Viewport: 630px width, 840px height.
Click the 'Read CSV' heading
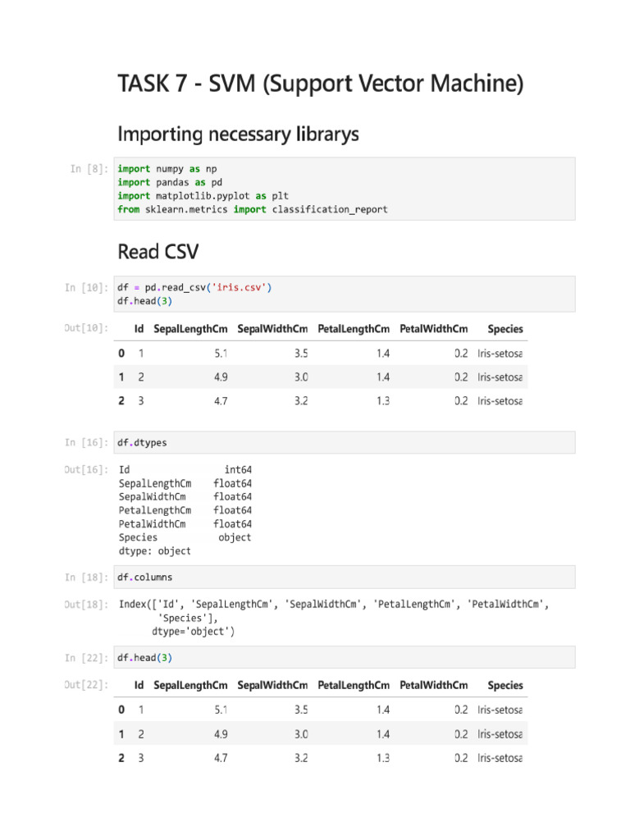(157, 250)
